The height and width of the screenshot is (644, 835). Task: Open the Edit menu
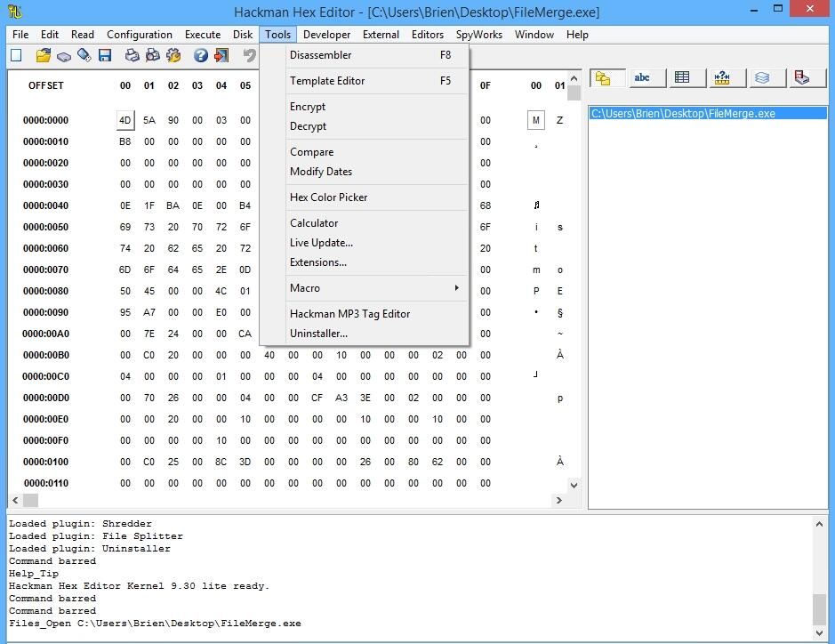(x=50, y=35)
